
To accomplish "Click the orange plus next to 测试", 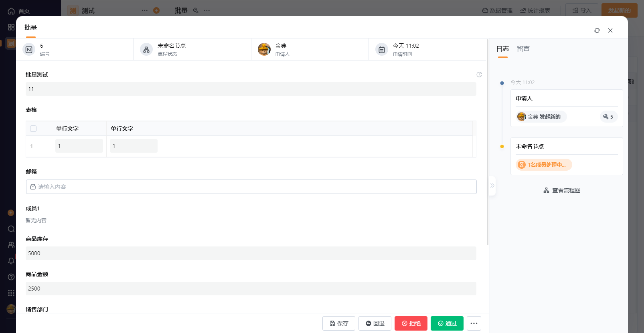I will [x=156, y=10].
